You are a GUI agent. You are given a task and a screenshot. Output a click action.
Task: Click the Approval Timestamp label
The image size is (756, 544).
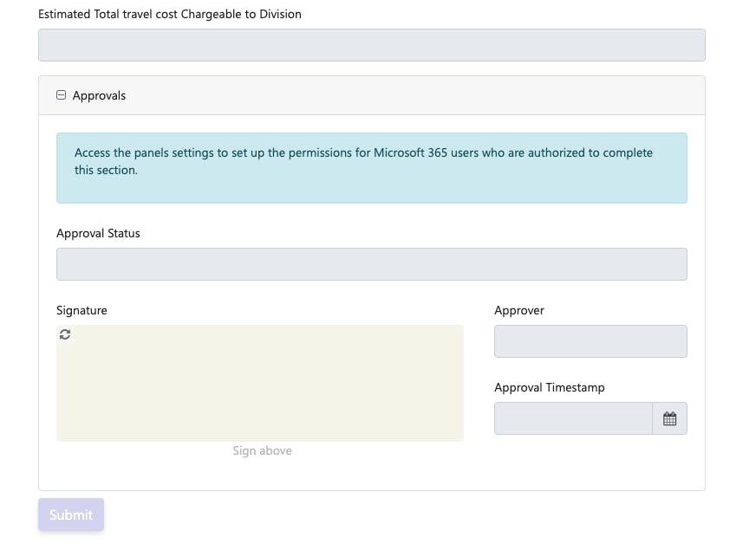point(549,387)
